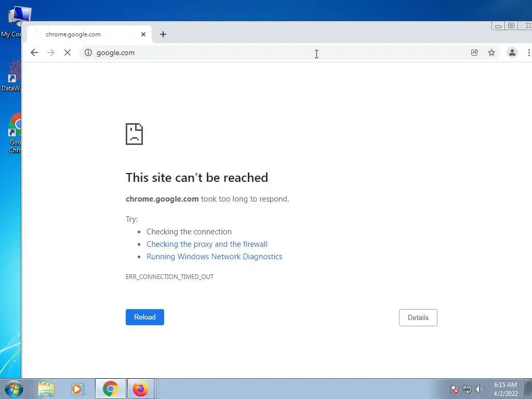Screen dimensions: 532x399
Task: Click the forward navigation arrow
Action: pos(51,52)
